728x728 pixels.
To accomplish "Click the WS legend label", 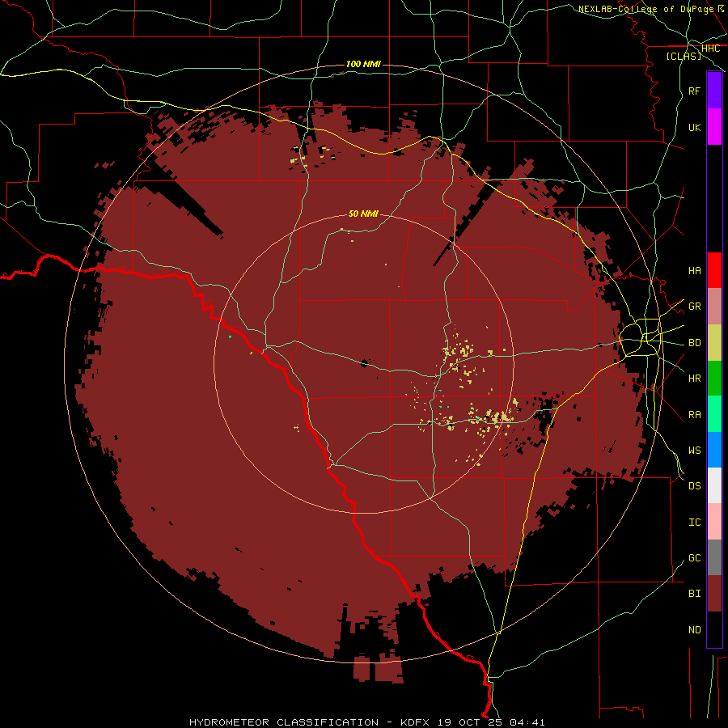I will click(695, 451).
